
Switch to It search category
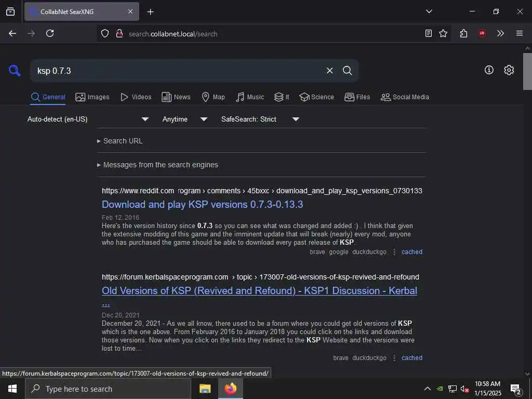282,97
